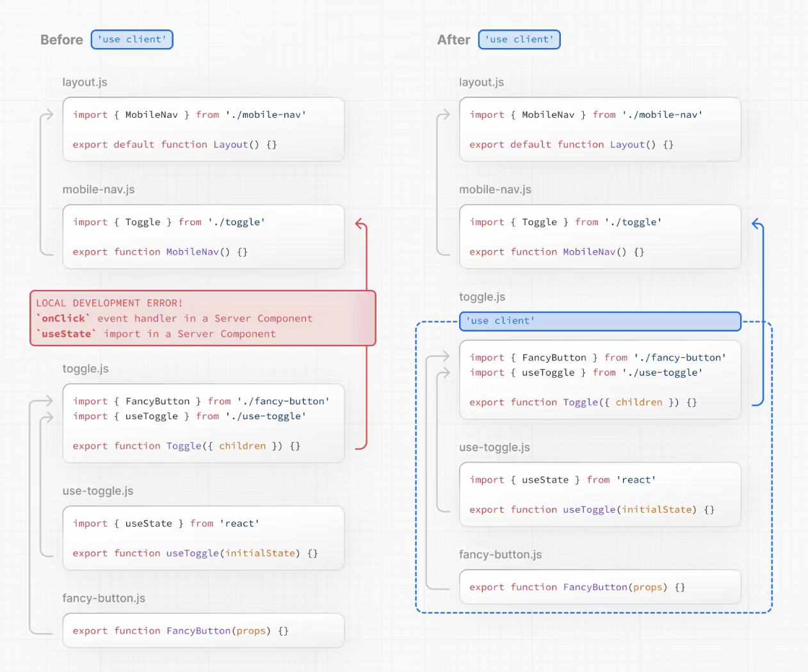
Task: Click the fancy-button.js label in the Before column
Action: coord(104,598)
